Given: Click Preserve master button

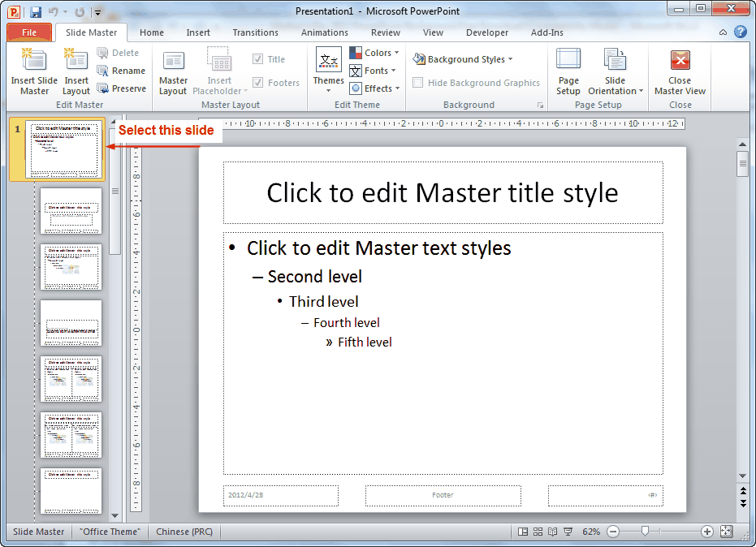Looking at the screenshot, I should [x=122, y=88].
